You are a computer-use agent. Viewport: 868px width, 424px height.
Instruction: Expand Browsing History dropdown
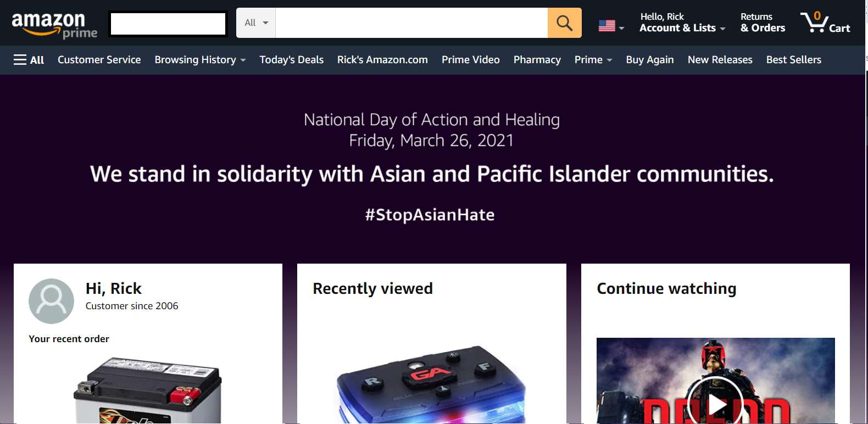200,60
